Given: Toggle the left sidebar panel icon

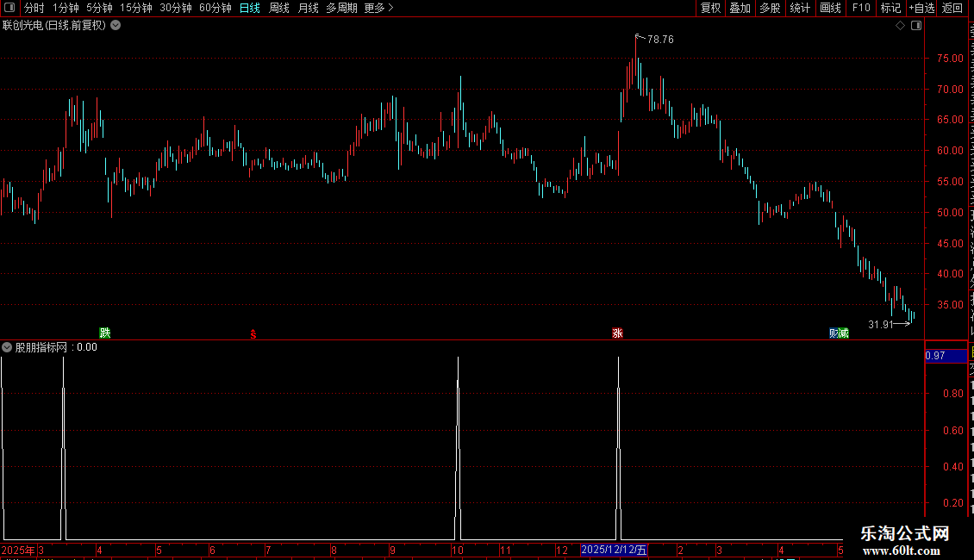Looking at the screenshot, I should (9, 8).
